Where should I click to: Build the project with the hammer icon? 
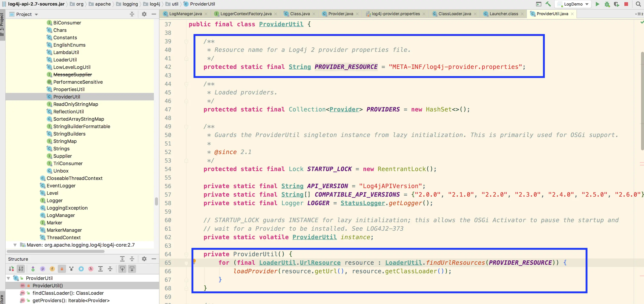548,4
